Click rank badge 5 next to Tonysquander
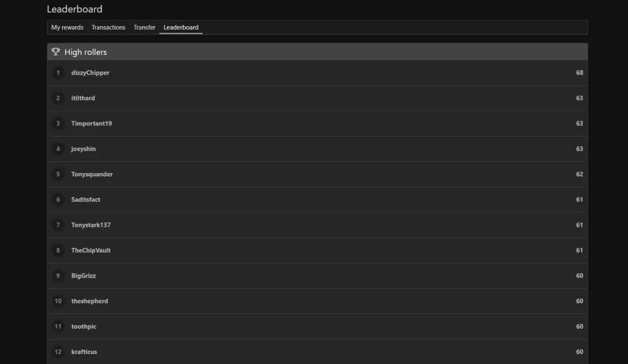The width and height of the screenshot is (628, 364). point(58,174)
